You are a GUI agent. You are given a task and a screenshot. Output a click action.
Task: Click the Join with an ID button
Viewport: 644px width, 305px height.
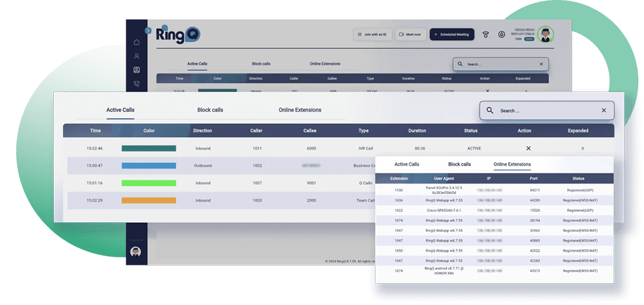(372, 34)
